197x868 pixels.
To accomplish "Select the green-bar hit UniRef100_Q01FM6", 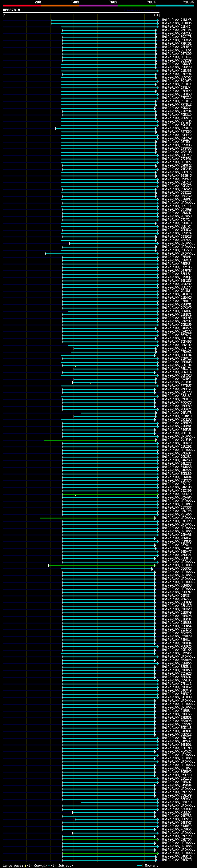I will 176,440.
